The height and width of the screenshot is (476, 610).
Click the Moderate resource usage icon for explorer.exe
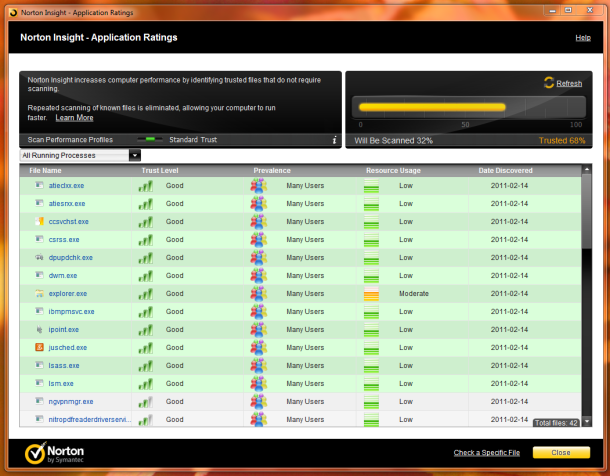point(371,294)
